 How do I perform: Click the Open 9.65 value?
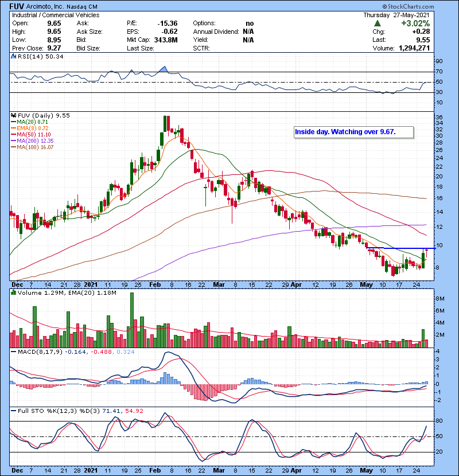pyautogui.click(x=54, y=24)
